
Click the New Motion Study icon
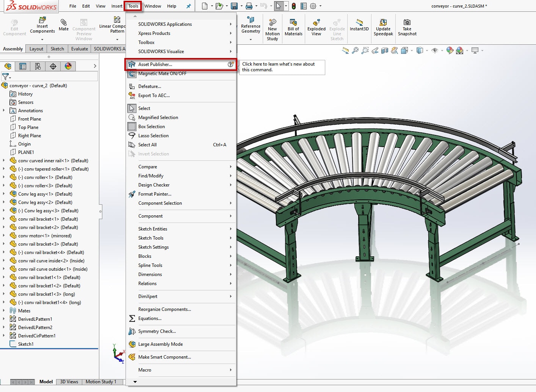click(x=272, y=23)
